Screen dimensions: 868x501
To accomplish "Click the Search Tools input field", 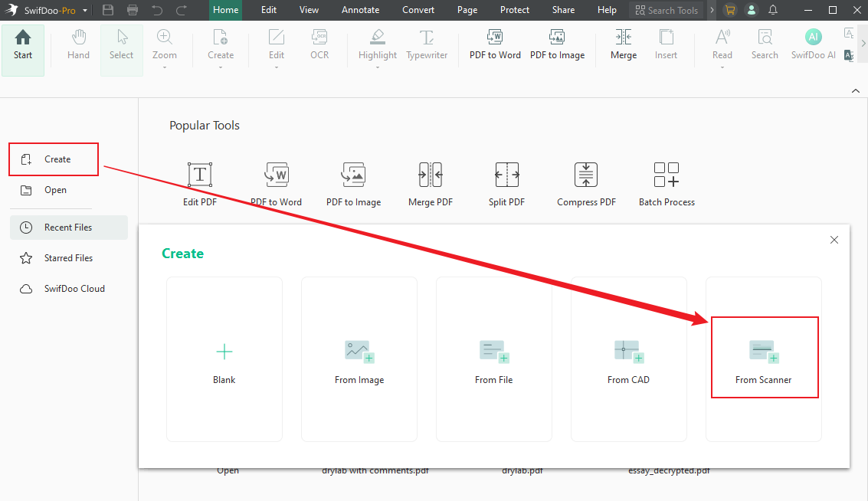I will point(666,10).
